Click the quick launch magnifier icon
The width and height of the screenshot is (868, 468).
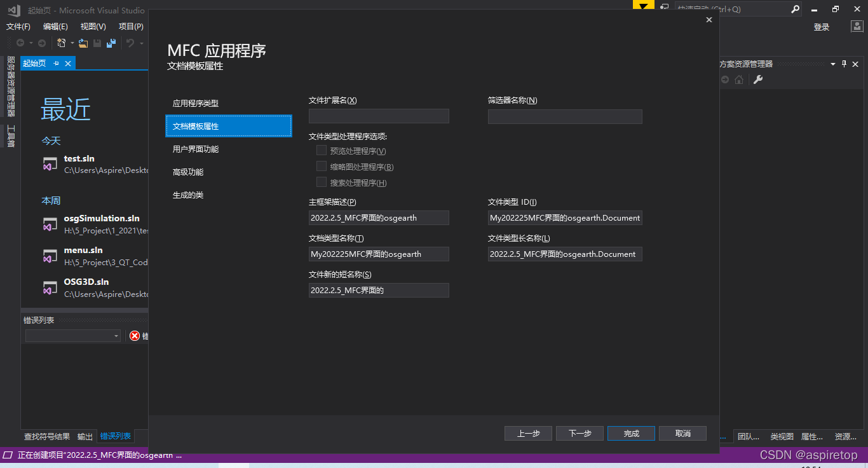(795, 10)
